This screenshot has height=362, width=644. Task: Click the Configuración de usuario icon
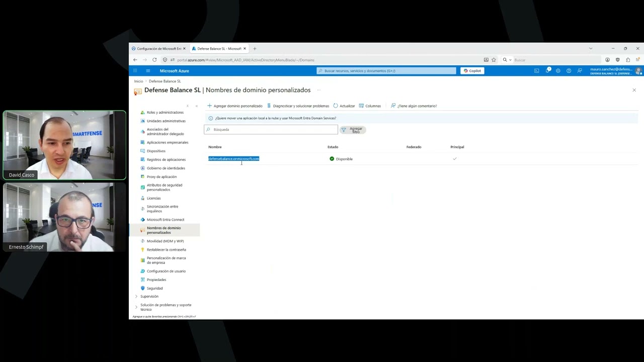[143, 271]
